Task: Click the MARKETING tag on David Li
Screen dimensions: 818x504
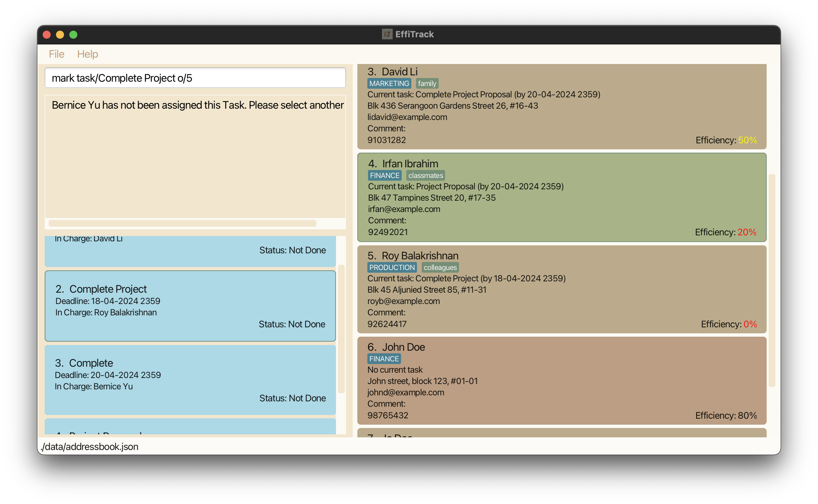Action: click(389, 83)
